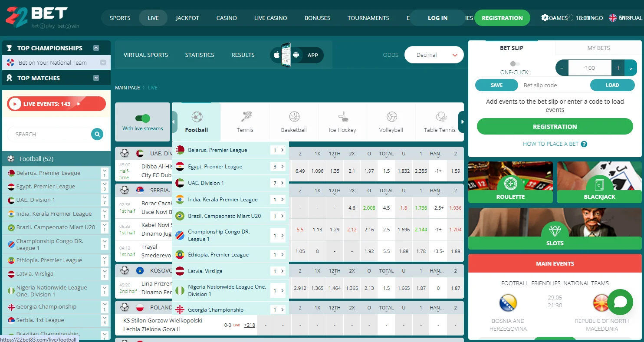Open the Apple iOS app icon
644x342 pixels.
tap(276, 55)
